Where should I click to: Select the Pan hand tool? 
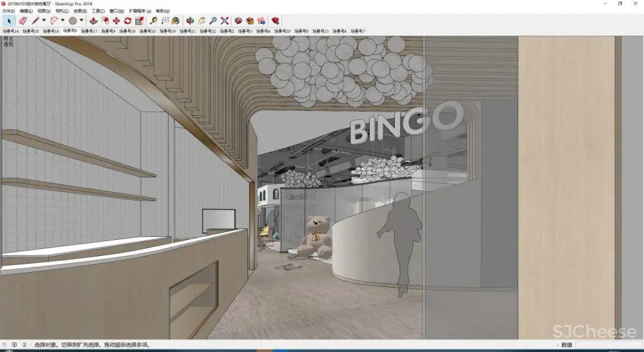[202, 21]
